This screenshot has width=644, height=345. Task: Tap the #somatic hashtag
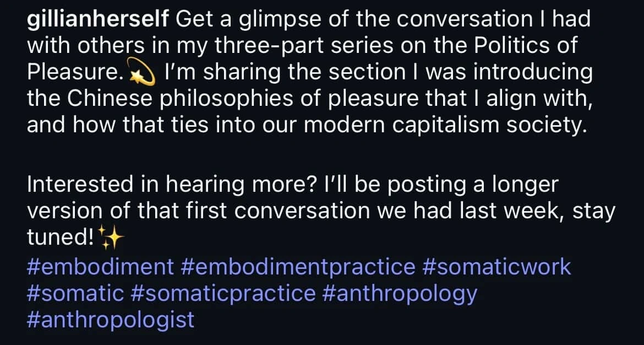75,293
